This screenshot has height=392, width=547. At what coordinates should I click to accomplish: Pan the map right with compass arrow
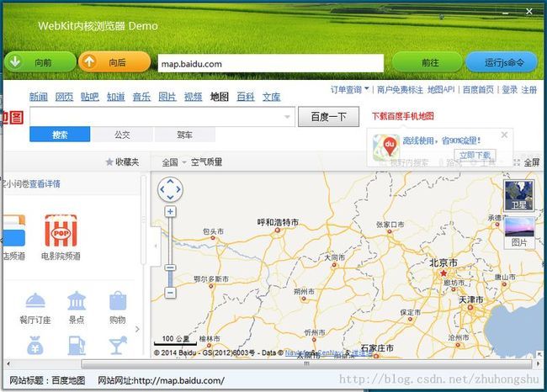(178, 189)
